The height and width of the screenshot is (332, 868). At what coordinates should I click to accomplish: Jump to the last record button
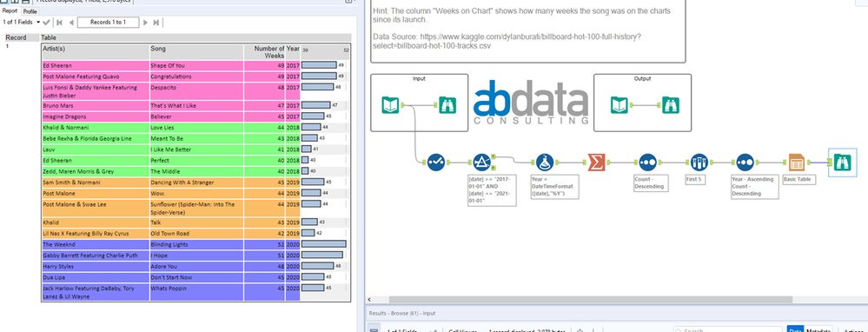tap(156, 23)
